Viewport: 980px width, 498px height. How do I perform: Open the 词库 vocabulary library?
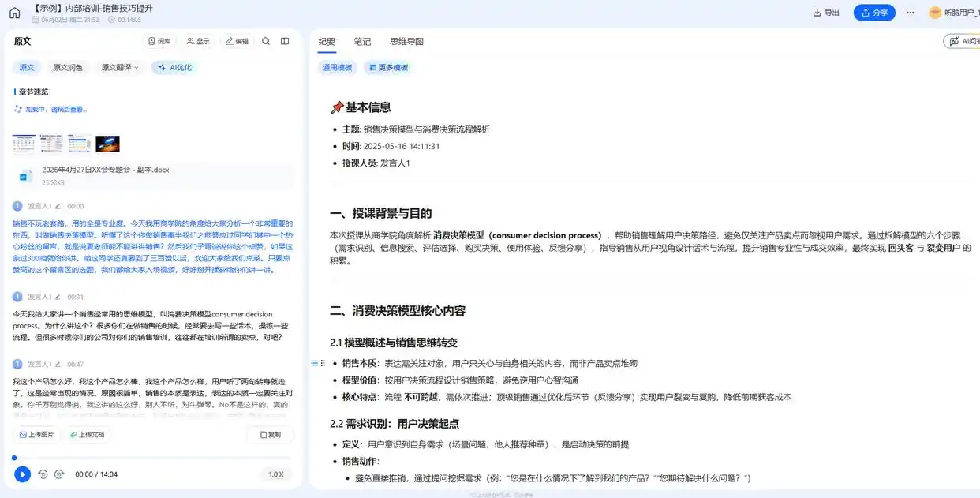pyautogui.click(x=159, y=41)
